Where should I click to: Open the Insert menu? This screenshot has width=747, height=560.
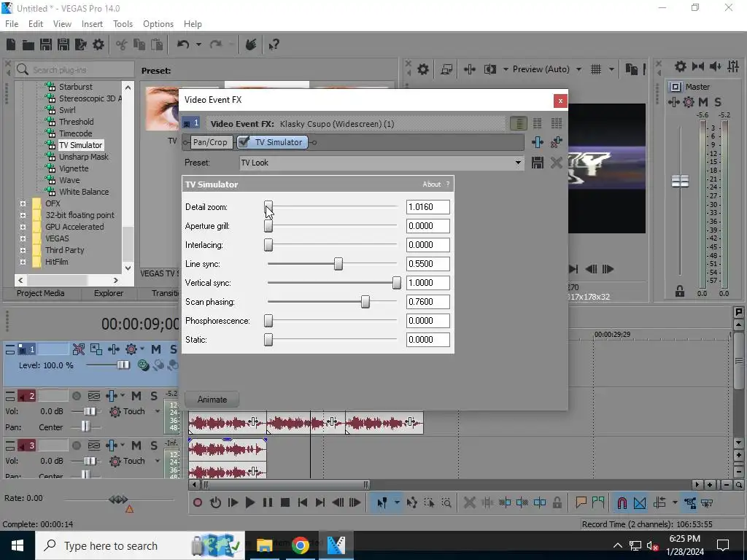(x=92, y=24)
